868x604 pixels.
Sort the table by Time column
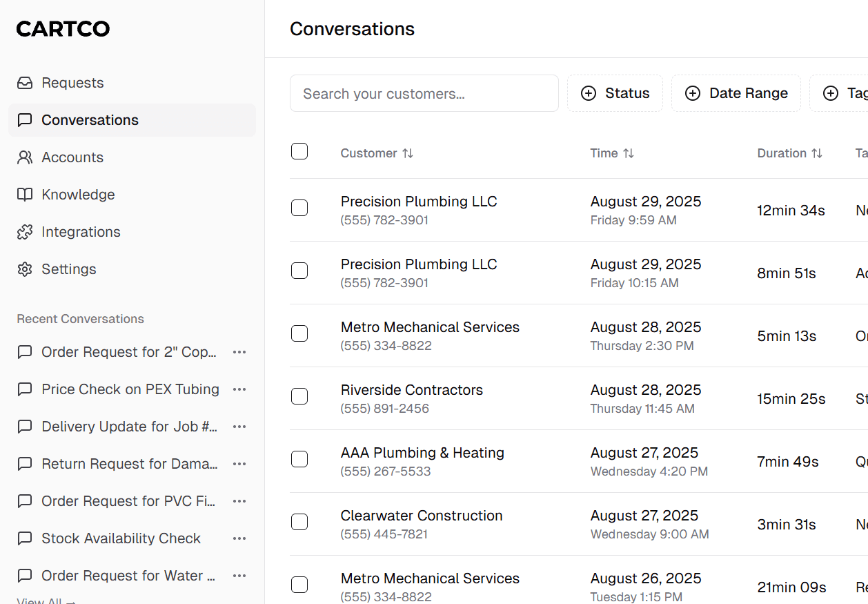click(x=628, y=153)
